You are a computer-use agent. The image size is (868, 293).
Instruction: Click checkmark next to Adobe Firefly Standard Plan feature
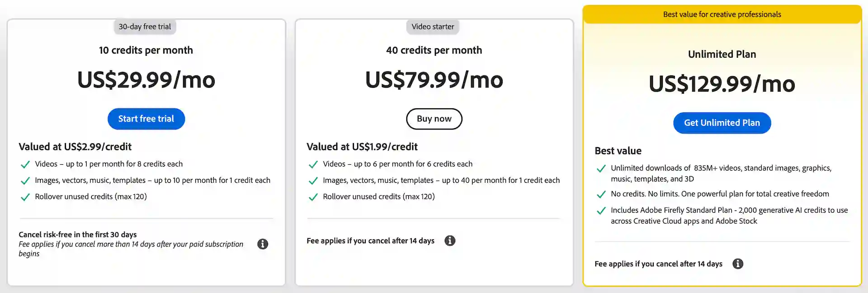pos(601,210)
